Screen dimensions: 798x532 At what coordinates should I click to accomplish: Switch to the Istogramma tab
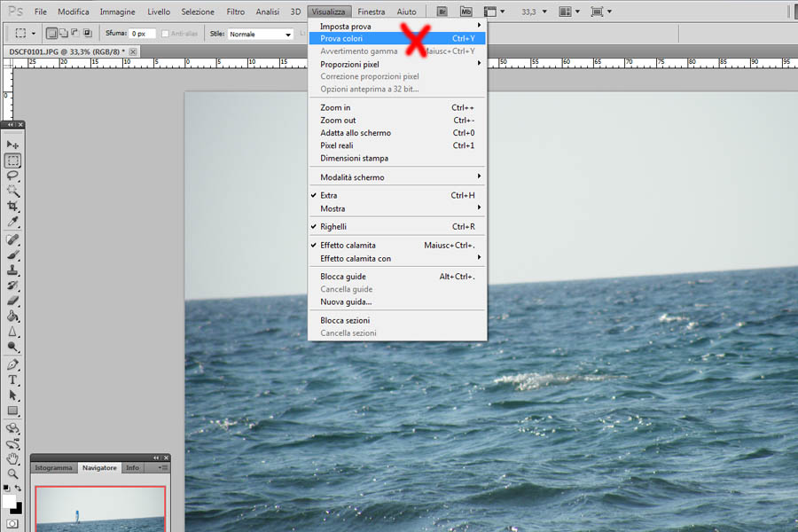click(x=53, y=467)
